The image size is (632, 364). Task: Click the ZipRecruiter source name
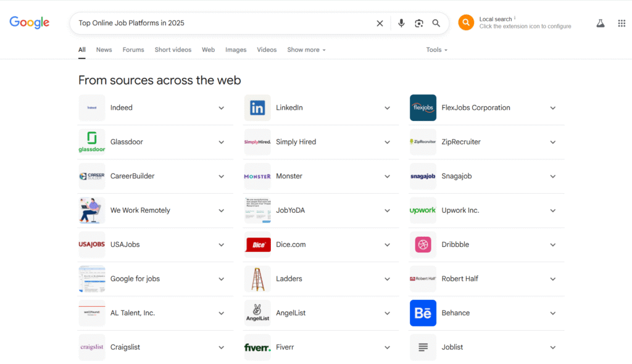coord(461,142)
